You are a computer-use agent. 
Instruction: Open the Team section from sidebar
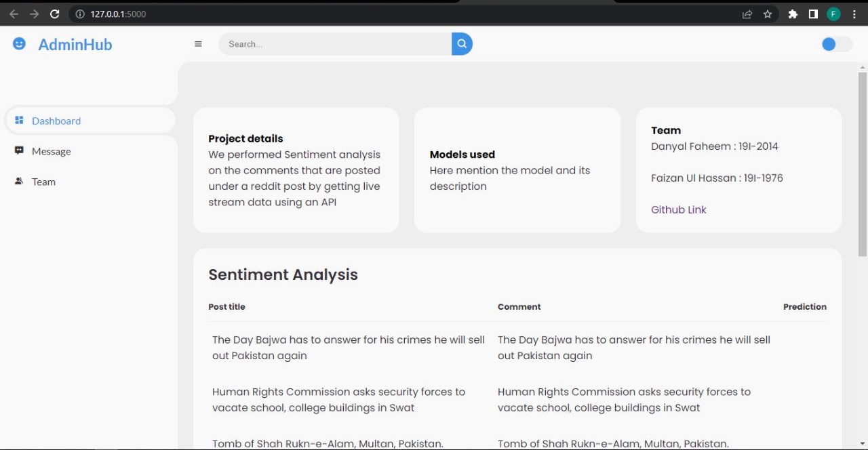point(43,181)
